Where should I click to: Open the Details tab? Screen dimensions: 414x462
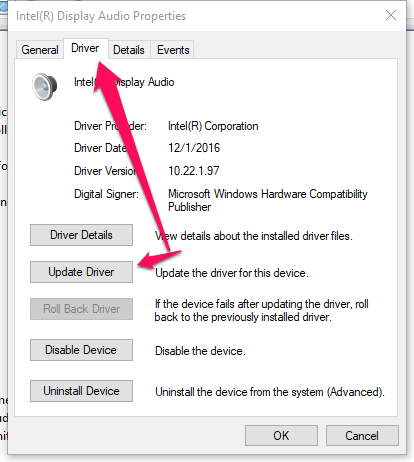point(129,50)
